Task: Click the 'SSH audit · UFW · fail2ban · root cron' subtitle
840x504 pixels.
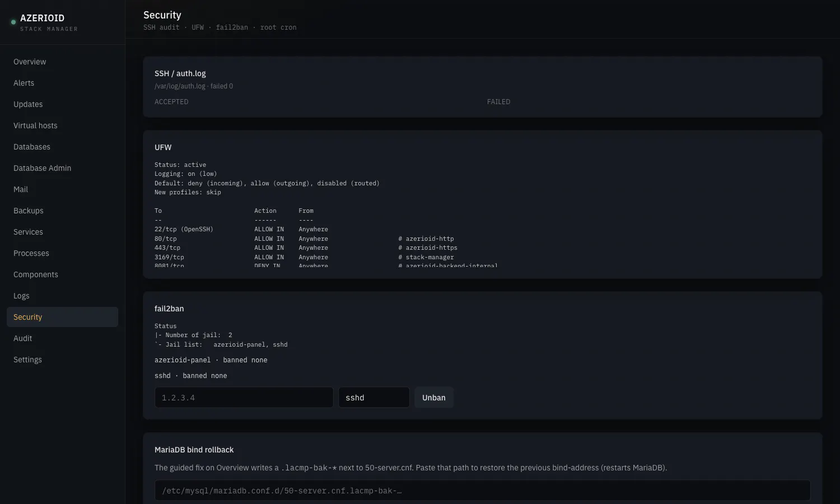Action: coord(220,27)
